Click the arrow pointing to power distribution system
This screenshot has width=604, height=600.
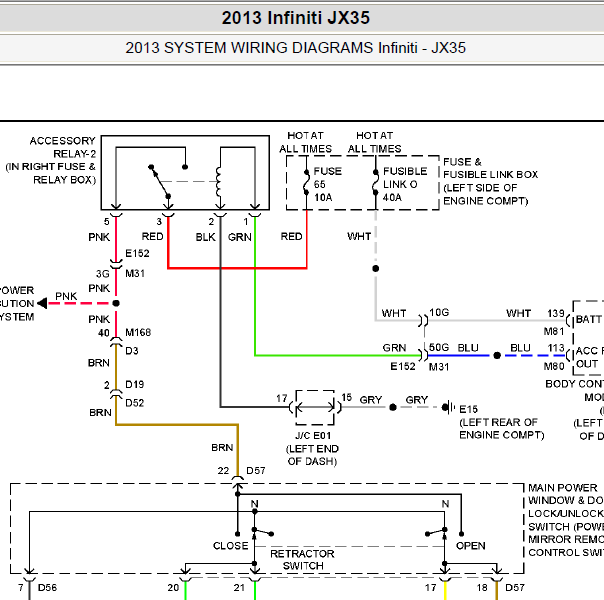click(x=42, y=303)
